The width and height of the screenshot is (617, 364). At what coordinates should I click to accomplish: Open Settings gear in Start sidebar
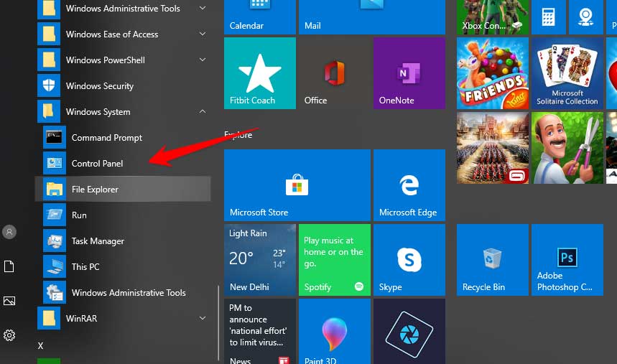pos(9,335)
